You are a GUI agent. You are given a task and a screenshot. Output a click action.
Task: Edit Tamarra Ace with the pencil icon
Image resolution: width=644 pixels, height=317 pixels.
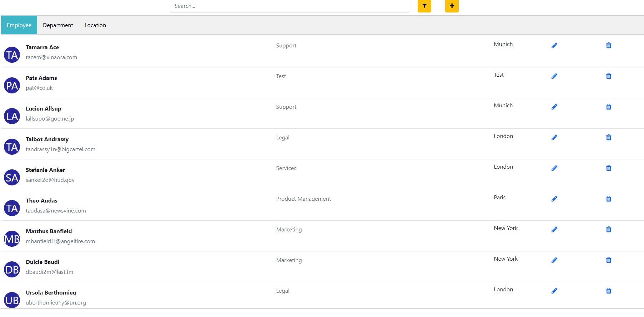point(554,46)
